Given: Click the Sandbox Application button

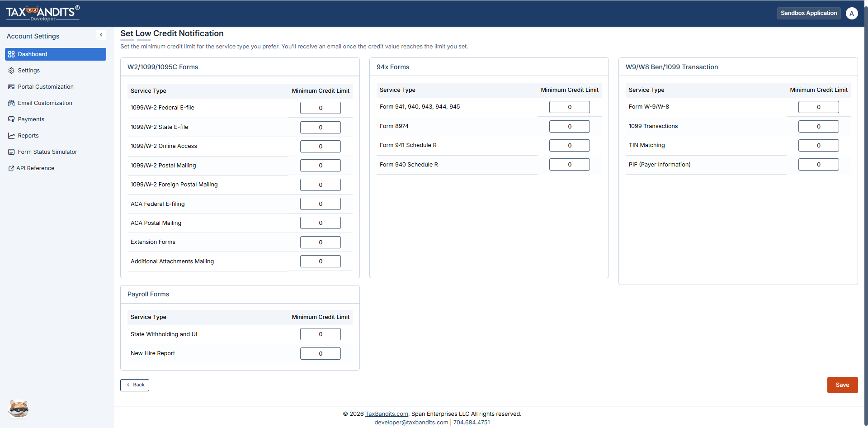Looking at the screenshot, I should (x=809, y=13).
